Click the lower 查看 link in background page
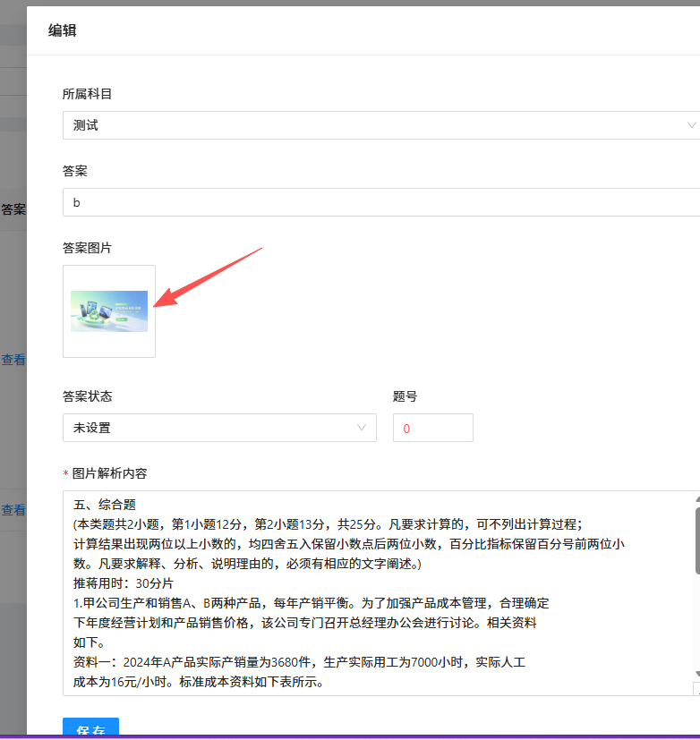 [13, 510]
